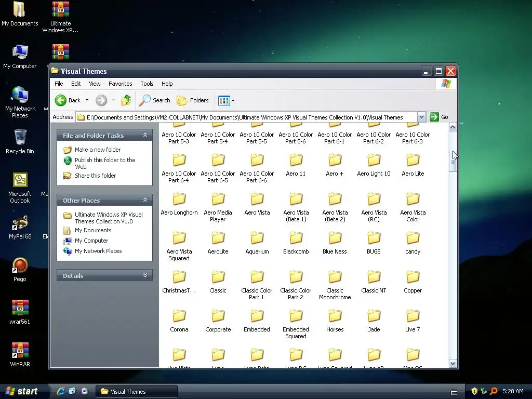Select the Live 7 folder
This screenshot has height=399, width=532.
[x=413, y=322]
